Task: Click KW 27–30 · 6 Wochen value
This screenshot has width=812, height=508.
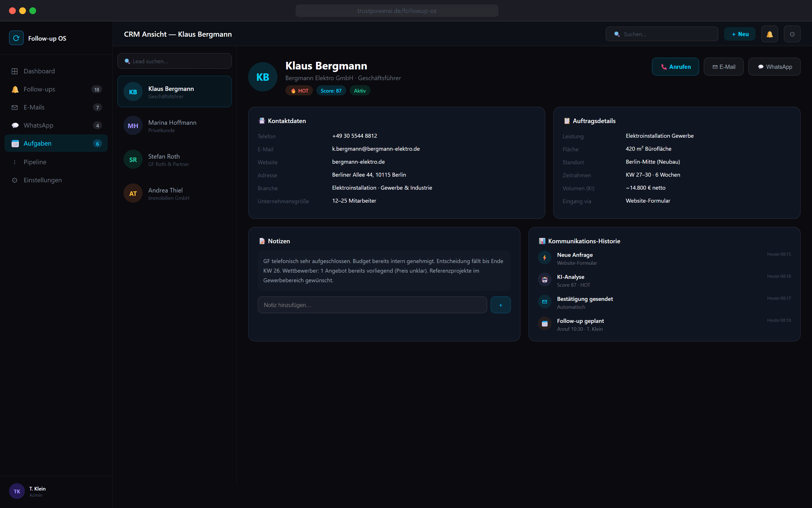Action: (653, 175)
